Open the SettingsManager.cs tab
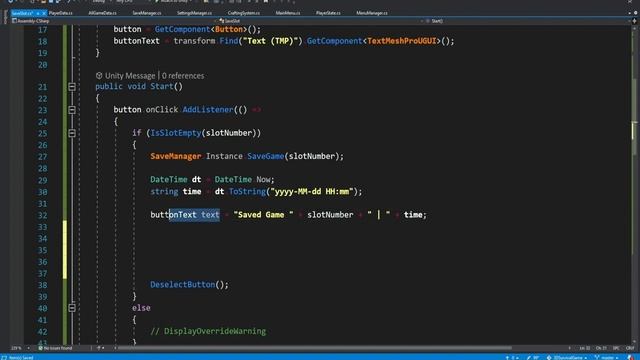Viewport: 640px width, 360px height. pos(194,13)
